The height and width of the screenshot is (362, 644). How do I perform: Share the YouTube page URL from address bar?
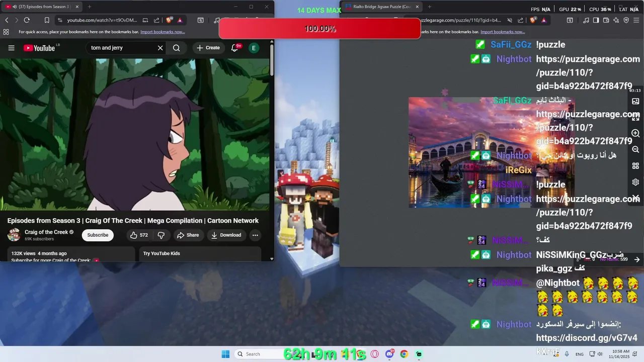coord(156,20)
